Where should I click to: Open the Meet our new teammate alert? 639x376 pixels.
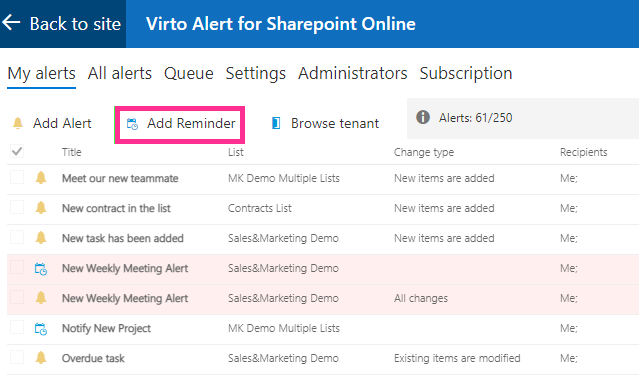point(120,178)
